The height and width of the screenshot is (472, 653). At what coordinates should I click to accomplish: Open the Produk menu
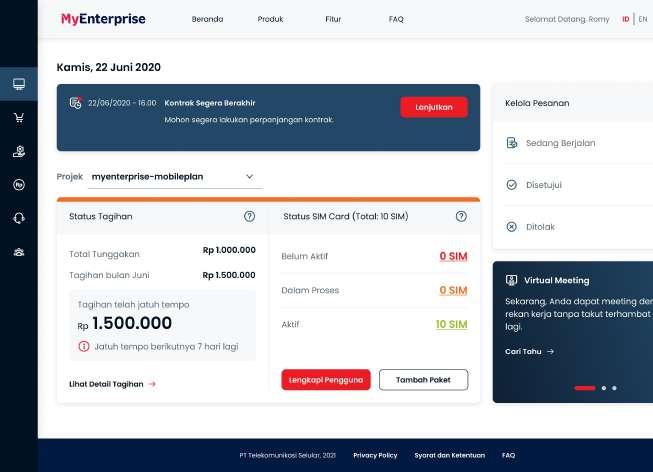270,19
